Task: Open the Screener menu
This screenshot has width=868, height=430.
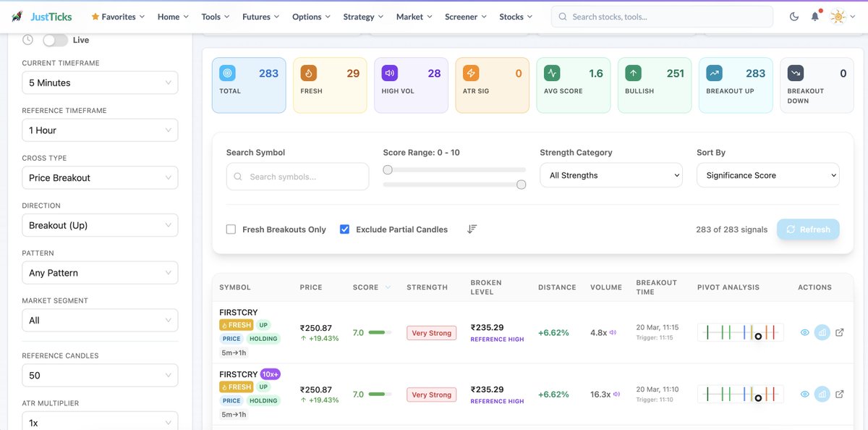Action: point(466,17)
